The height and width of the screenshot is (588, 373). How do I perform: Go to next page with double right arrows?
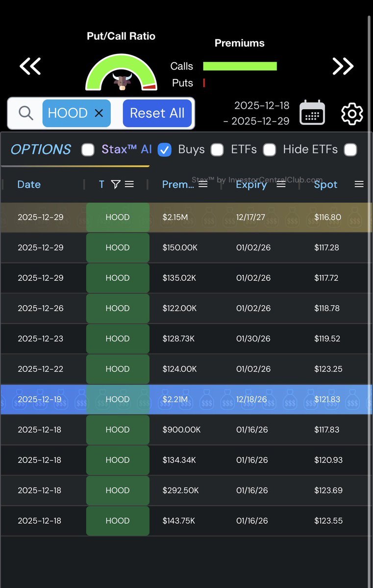point(343,66)
